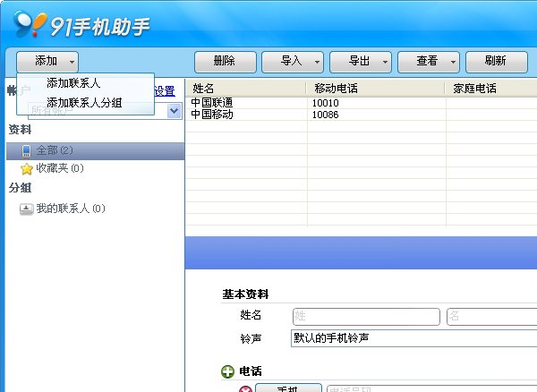This screenshot has height=392, width=537.
Task: Open the 设置 link
Action: [165, 91]
